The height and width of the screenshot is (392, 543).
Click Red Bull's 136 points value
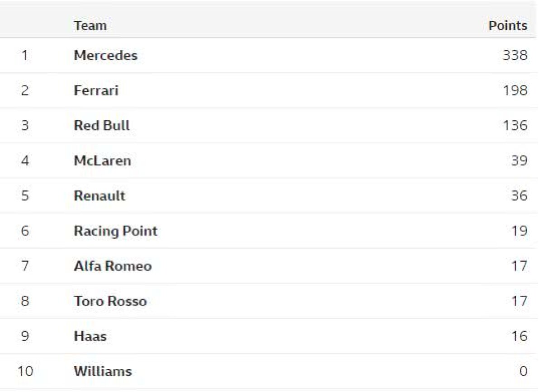tap(515, 125)
